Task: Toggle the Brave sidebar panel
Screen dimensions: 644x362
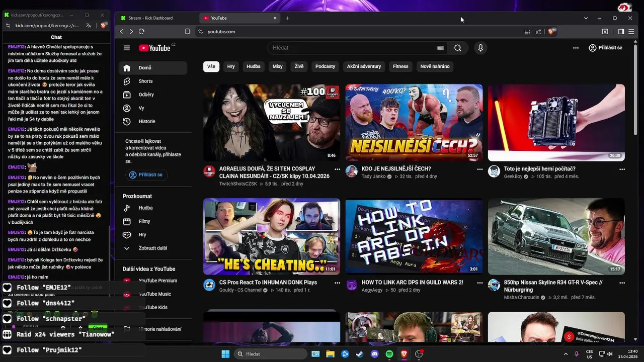Action: [621, 31]
